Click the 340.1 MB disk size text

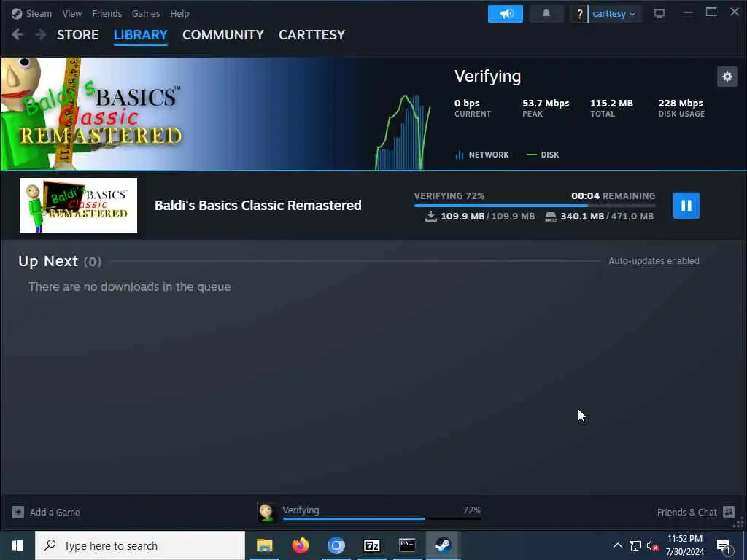coord(607,216)
